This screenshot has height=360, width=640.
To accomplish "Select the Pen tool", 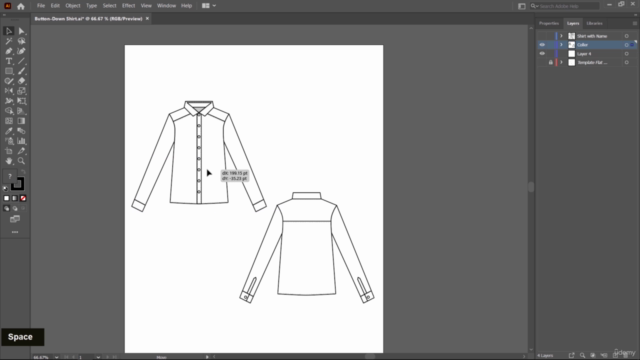I will tap(9, 51).
